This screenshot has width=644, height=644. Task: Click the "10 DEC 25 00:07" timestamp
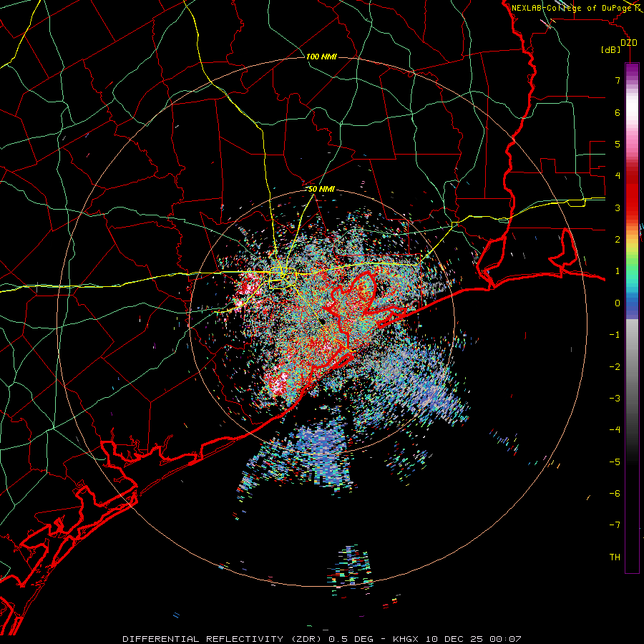coord(473,639)
